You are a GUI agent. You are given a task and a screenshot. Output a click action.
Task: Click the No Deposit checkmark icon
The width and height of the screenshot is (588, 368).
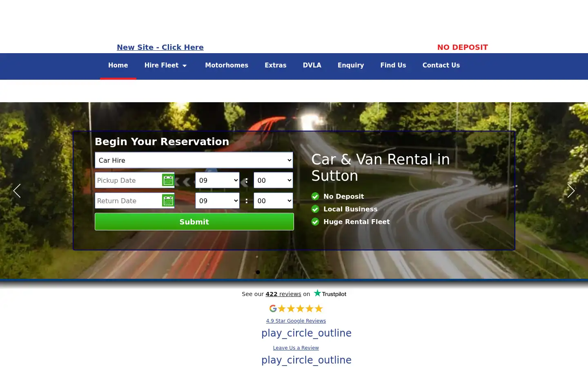[315, 196]
